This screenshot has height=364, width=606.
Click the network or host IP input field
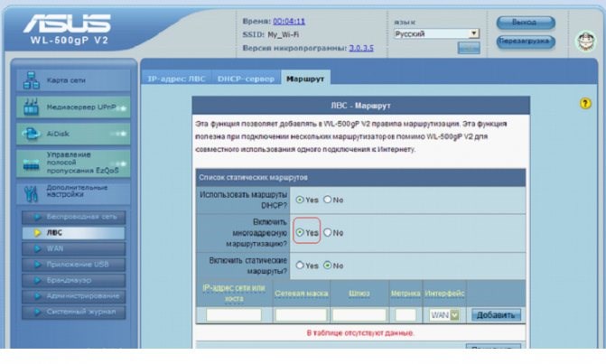(234, 315)
